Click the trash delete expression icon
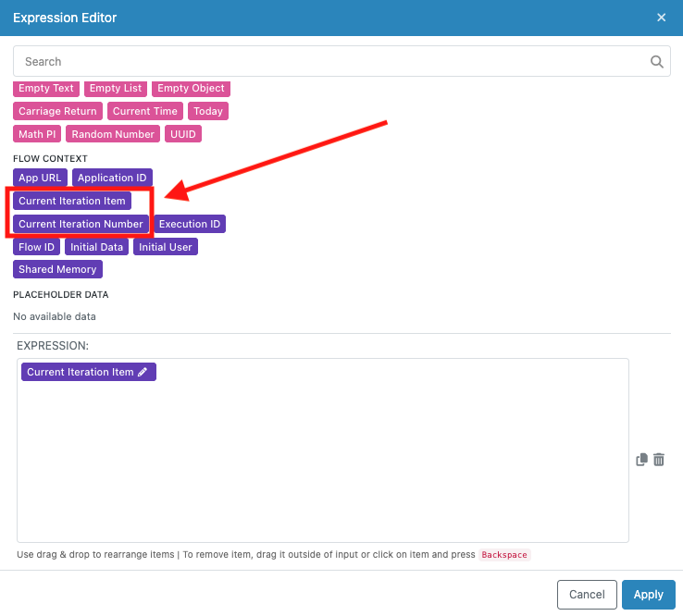This screenshot has height=616, width=683. point(659,460)
